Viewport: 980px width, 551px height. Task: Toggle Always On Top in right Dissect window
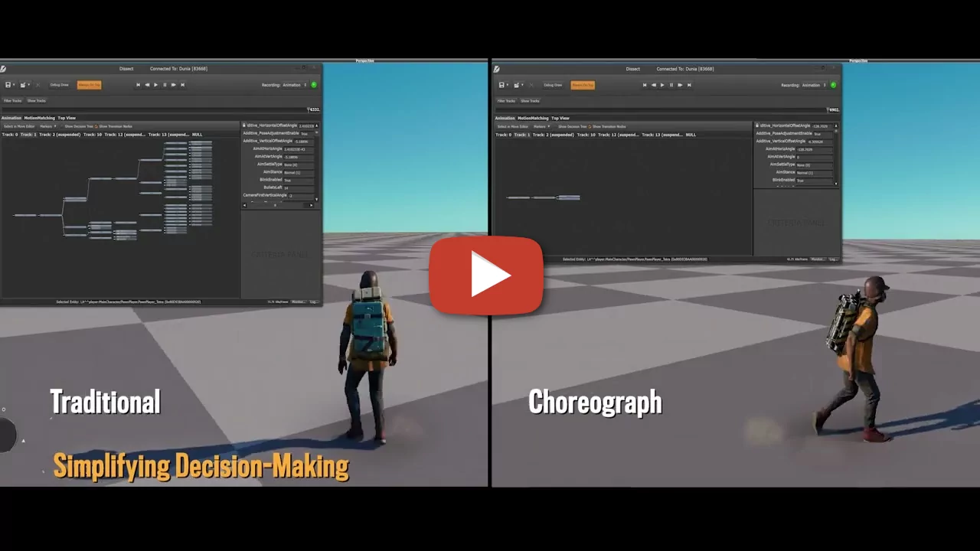pyautogui.click(x=583, y=85)
